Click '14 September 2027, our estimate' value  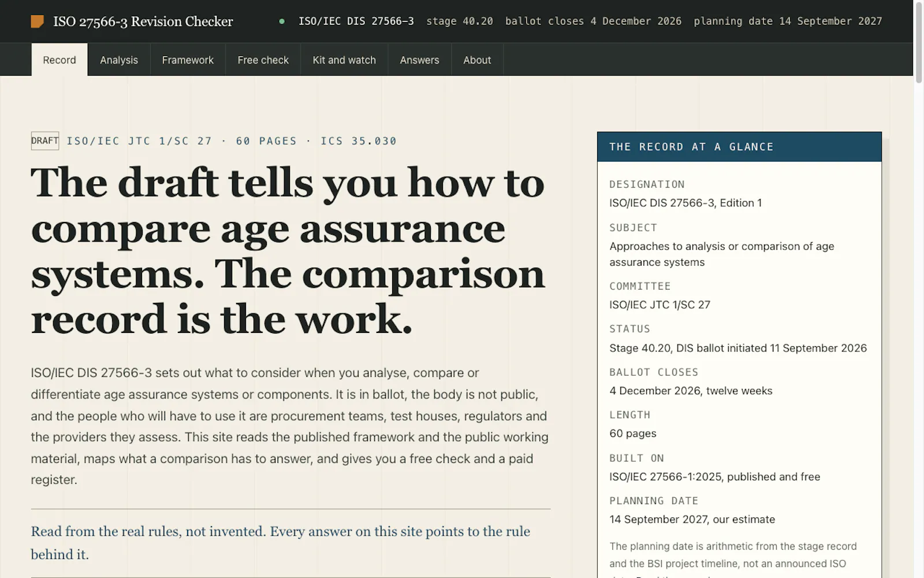click(692, 520)
